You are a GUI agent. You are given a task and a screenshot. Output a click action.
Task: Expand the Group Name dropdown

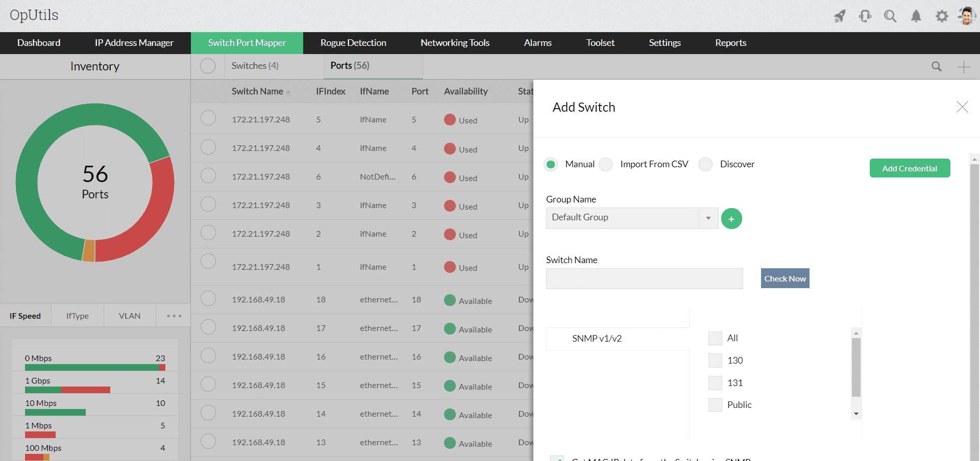coord(708,218)
